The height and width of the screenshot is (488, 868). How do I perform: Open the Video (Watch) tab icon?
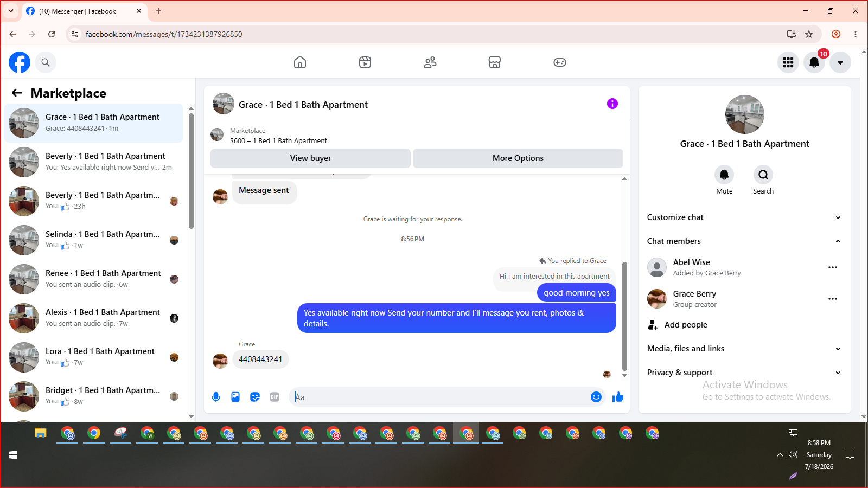[365, 62]
